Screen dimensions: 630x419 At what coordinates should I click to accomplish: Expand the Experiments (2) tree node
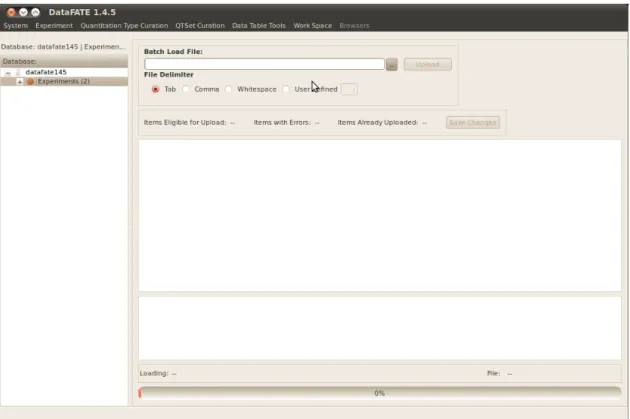[x=20, y=82]
